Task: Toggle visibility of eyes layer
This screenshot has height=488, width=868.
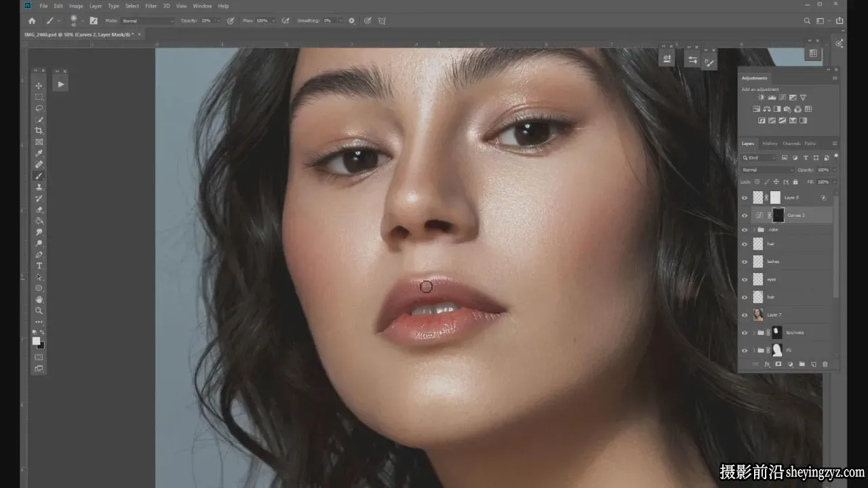Action: 745,279
